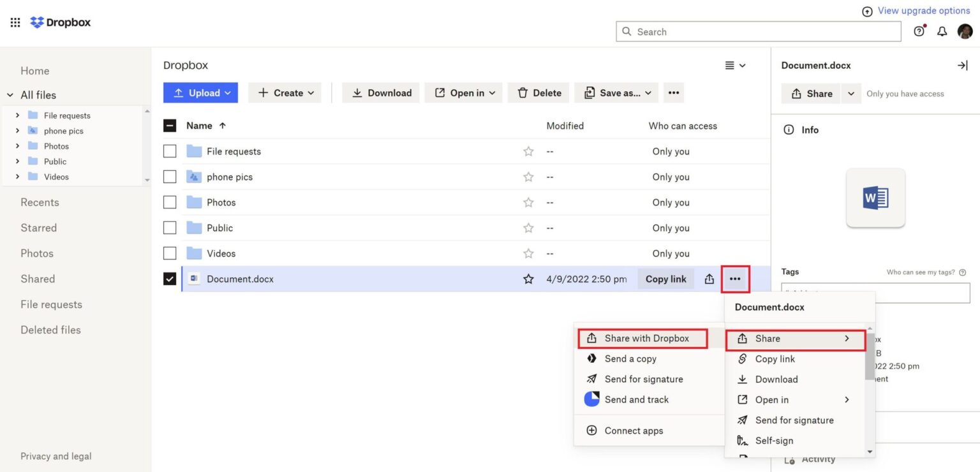The width and height of the screenshot is (980, 472).
Task: Click the Dropbox logo
Action: click(60, 22)
